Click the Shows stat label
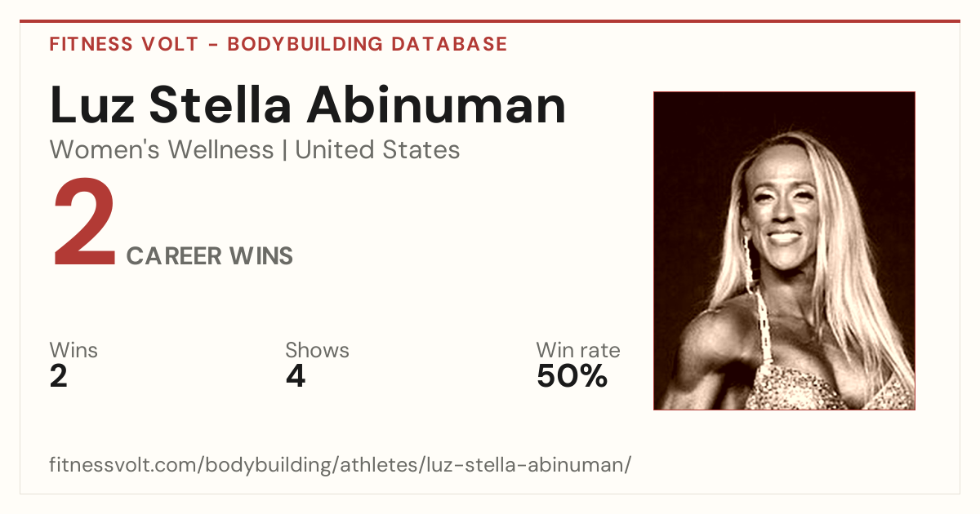This screenshot has height=514, width=980. 317,350
